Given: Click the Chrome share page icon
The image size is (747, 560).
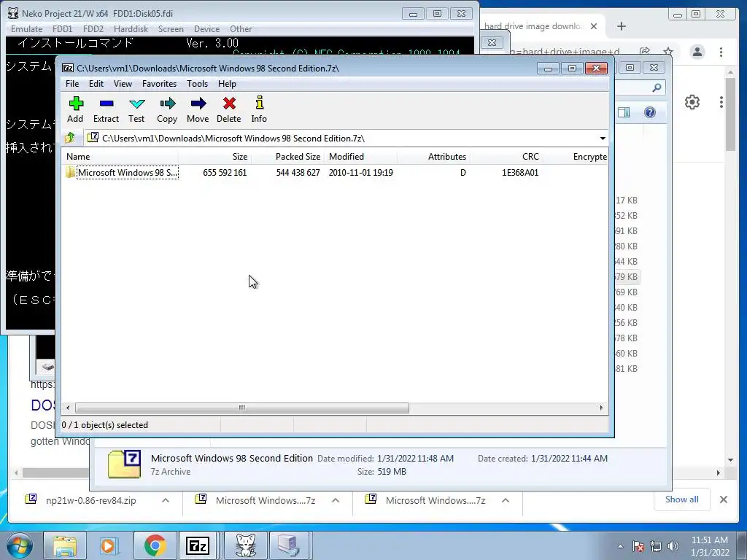Looking at the screenshot, I should tap(645, 52).
